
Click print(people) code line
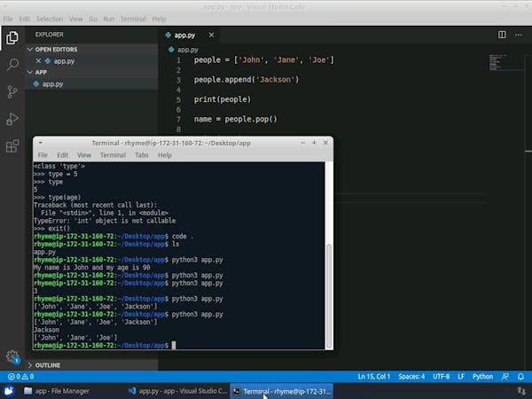pos(223,99)
